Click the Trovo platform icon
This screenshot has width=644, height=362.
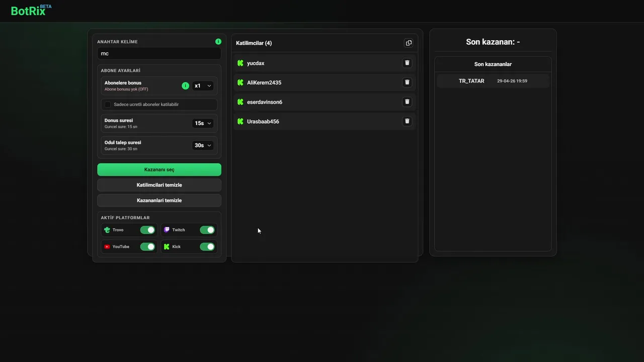[x=107, y=230]
